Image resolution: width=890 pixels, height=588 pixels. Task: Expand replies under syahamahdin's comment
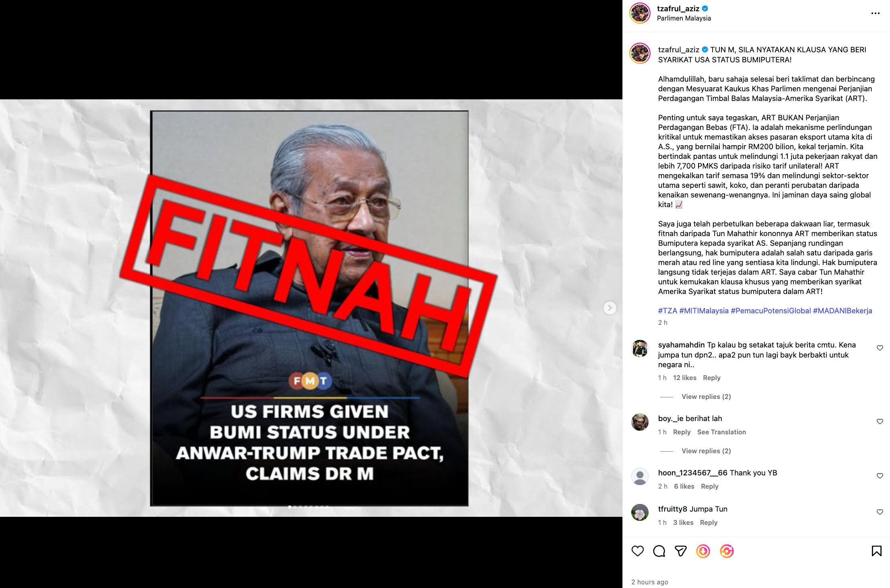point(706,397)
